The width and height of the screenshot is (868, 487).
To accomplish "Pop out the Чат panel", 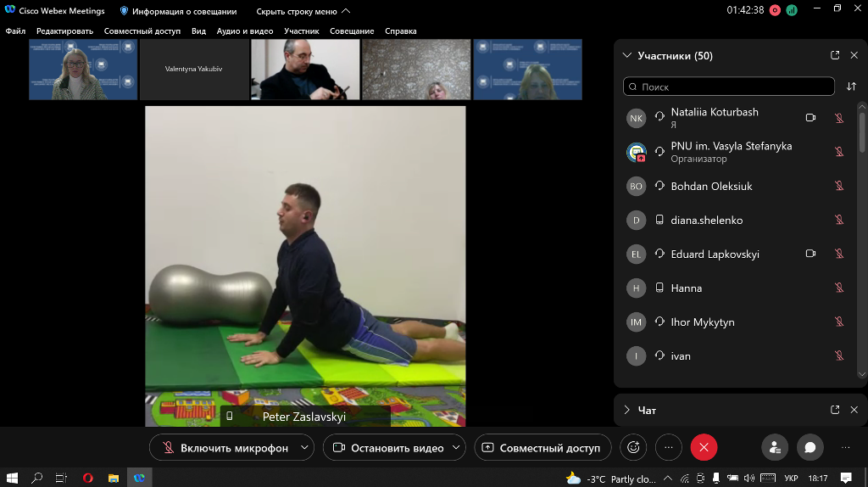I will (x=835, y=410).
